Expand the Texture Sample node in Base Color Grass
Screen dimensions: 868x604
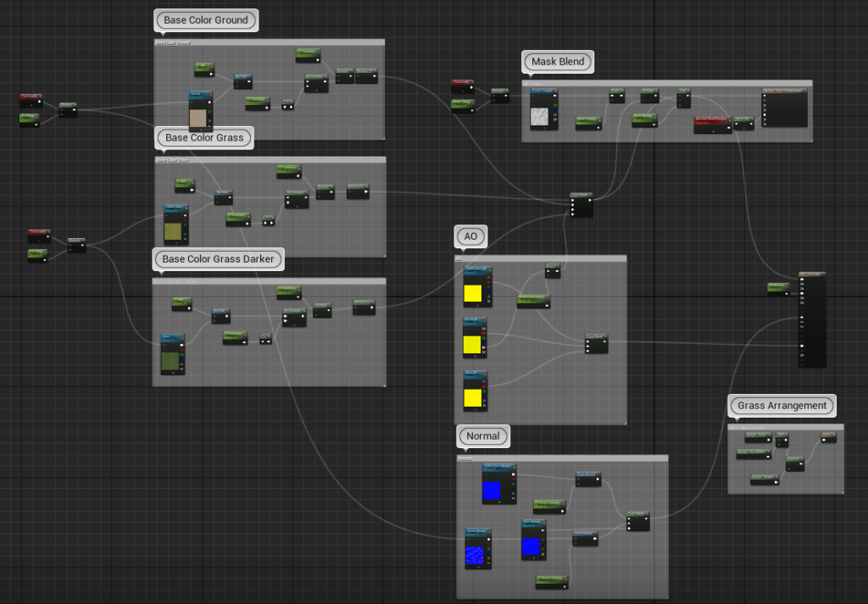coord(176,243)
